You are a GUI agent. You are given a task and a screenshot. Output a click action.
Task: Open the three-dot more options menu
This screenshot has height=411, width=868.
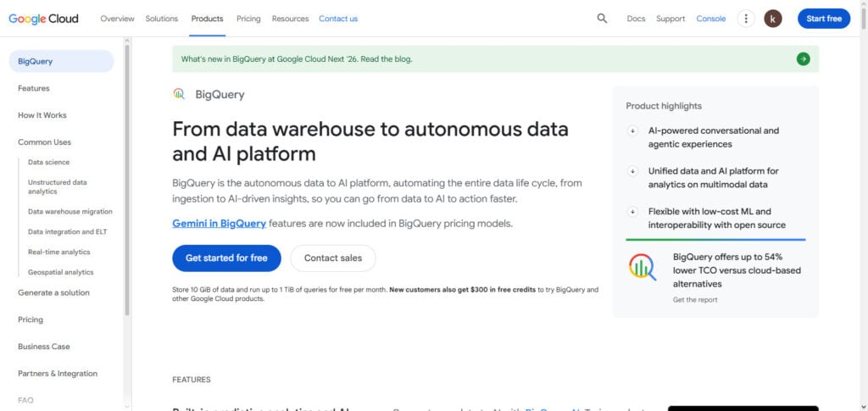coord(746,19)
